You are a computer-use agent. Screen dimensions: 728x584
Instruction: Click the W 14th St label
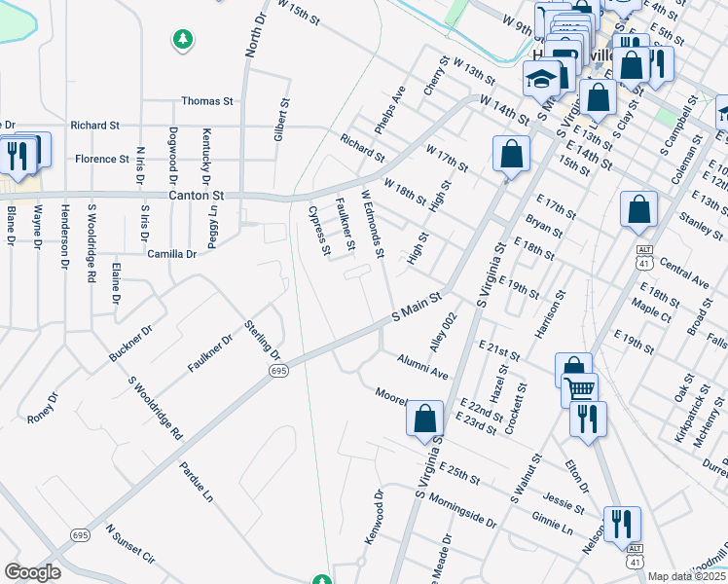(504, 110)
